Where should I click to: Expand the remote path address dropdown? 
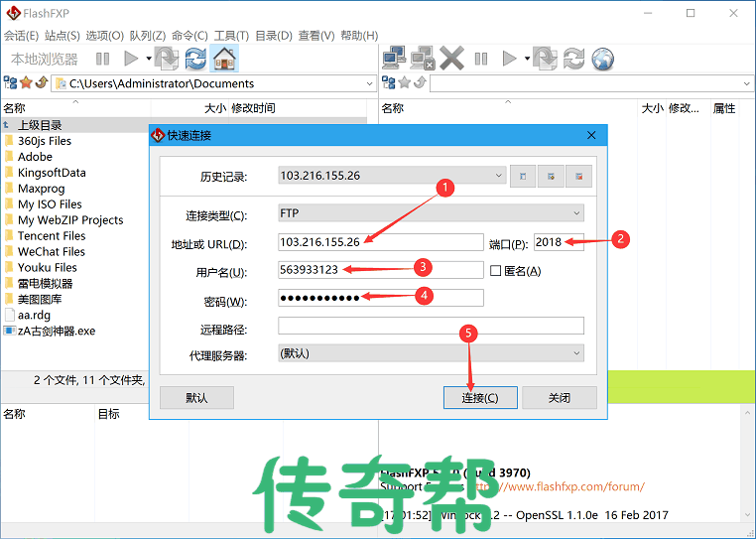click(747, 83)
